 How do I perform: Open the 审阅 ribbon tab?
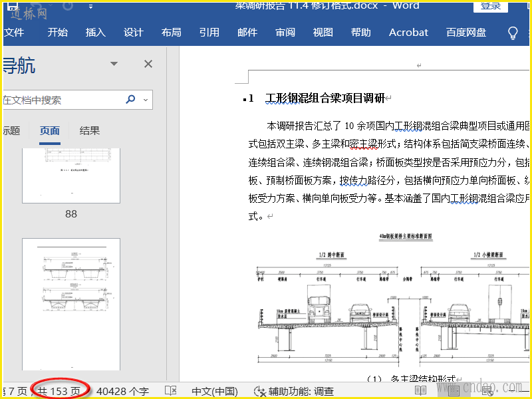[285, 32]
